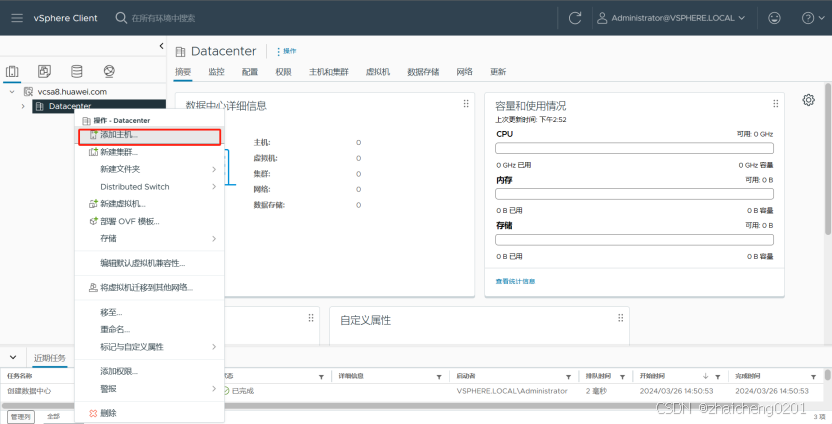Open the help menu
This screenshot has height=424, width=832.
(814, 18)
